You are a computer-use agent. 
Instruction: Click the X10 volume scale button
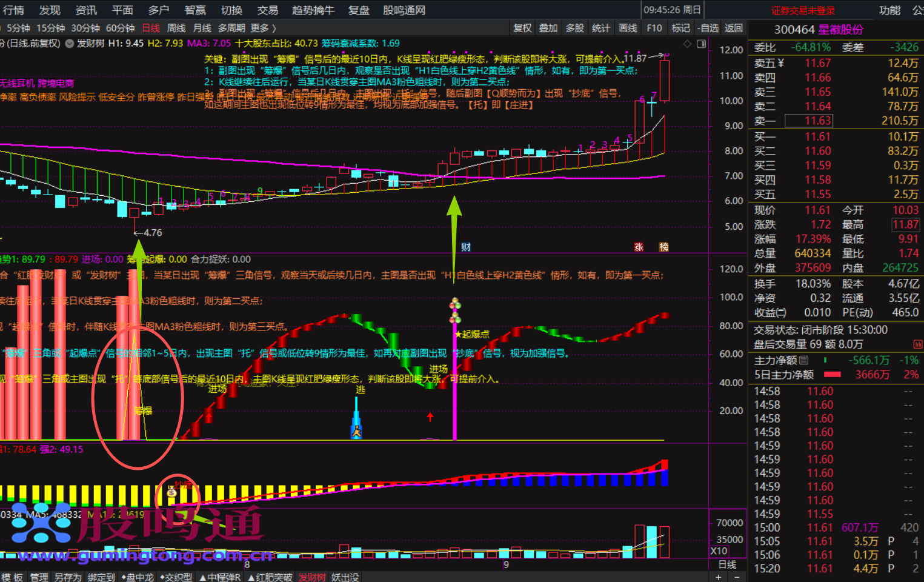click(719, 551)
